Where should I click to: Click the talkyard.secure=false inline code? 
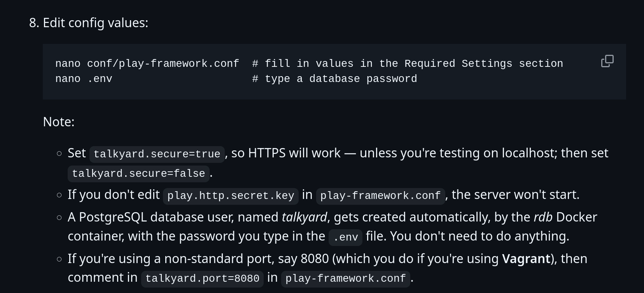coord(138,174)
